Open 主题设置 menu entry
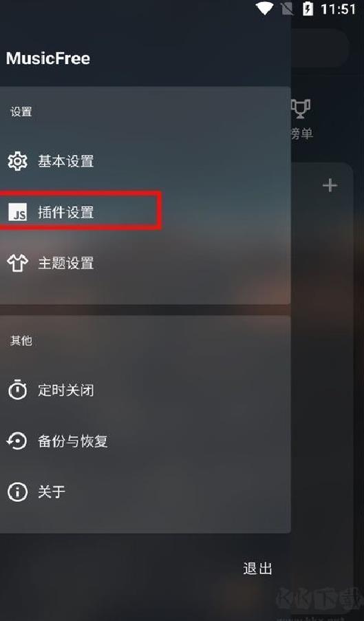 [145, 263]
